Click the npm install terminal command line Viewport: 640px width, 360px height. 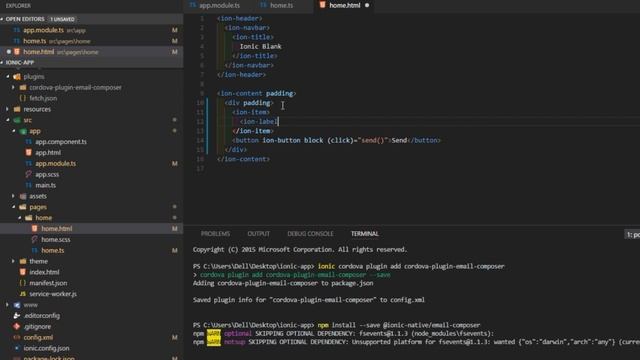pyautogui.click(x=336, y=325)
